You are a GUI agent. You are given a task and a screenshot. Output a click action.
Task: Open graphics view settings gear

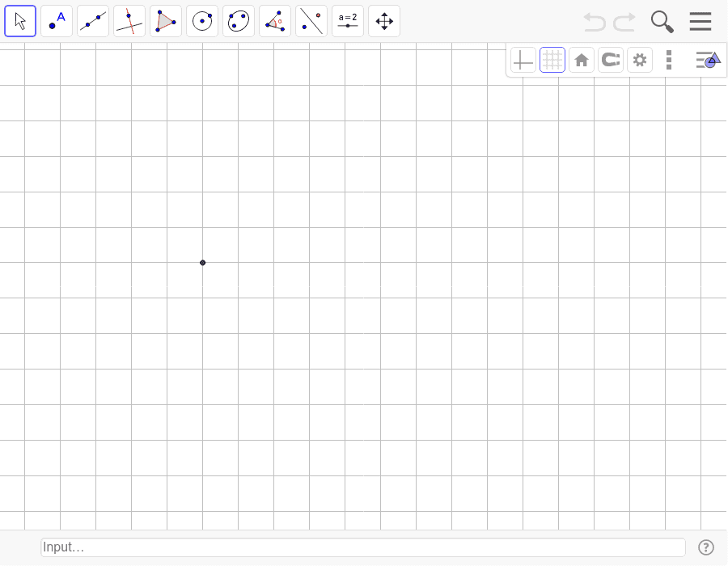coord(640,60)
